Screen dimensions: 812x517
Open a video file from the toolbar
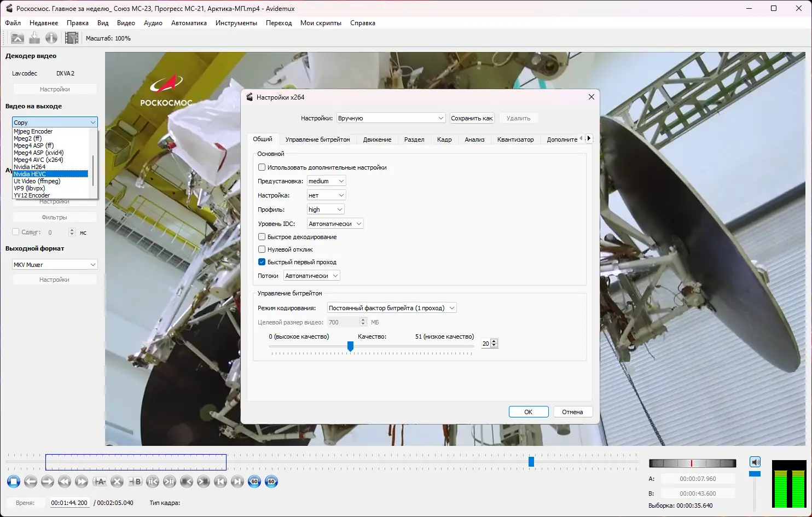pyautogui.click(x=18, y=38)
